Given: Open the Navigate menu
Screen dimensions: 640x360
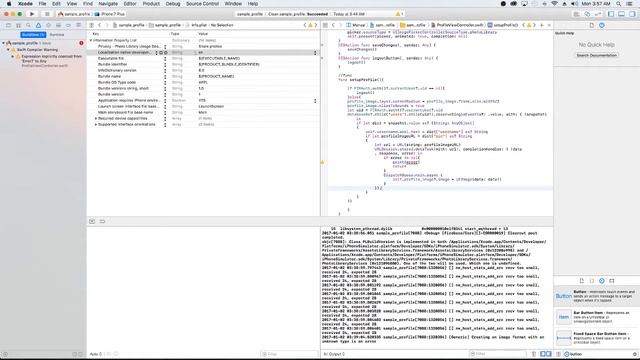Looking at the screenshot, I should coord(108,4).
